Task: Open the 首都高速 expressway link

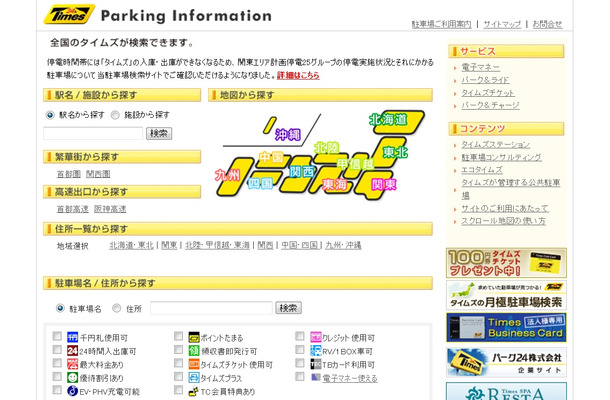Action: click(x=73, y=209)
